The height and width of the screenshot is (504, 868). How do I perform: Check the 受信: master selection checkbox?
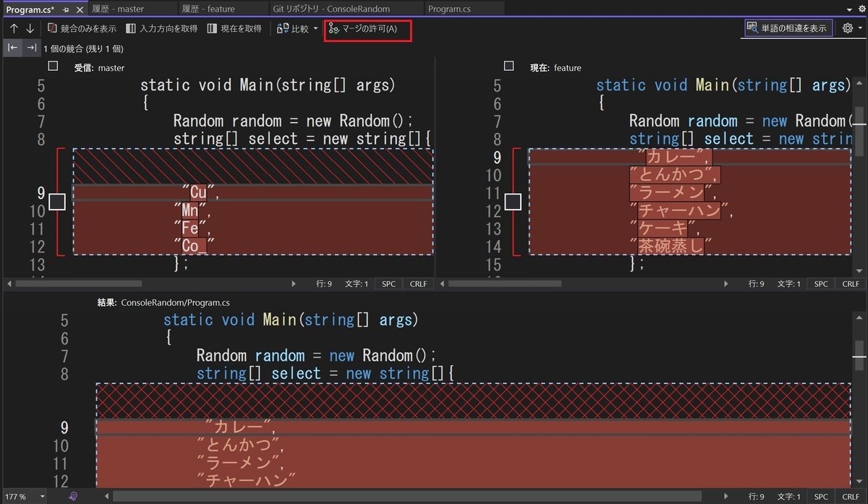(53, 65)
